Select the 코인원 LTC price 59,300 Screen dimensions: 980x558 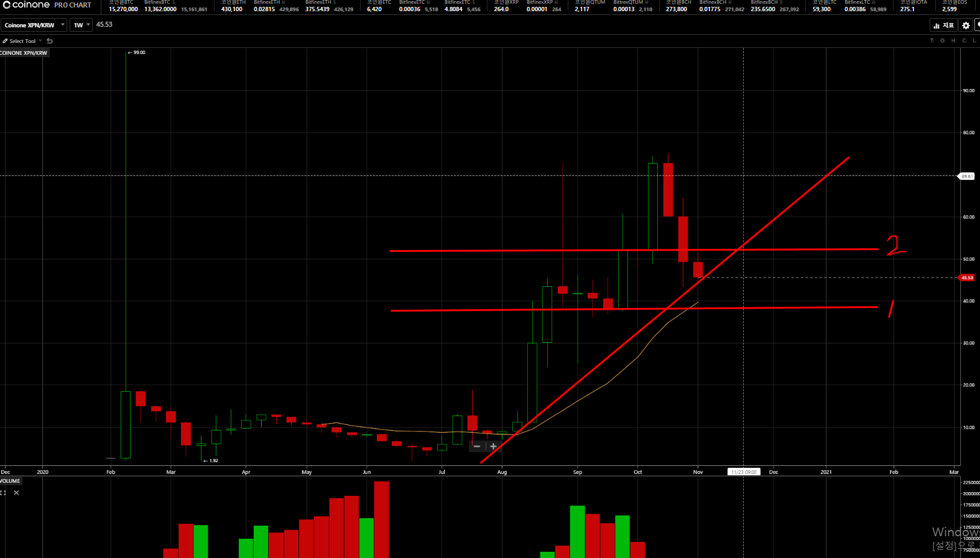[x=821, y=9]
